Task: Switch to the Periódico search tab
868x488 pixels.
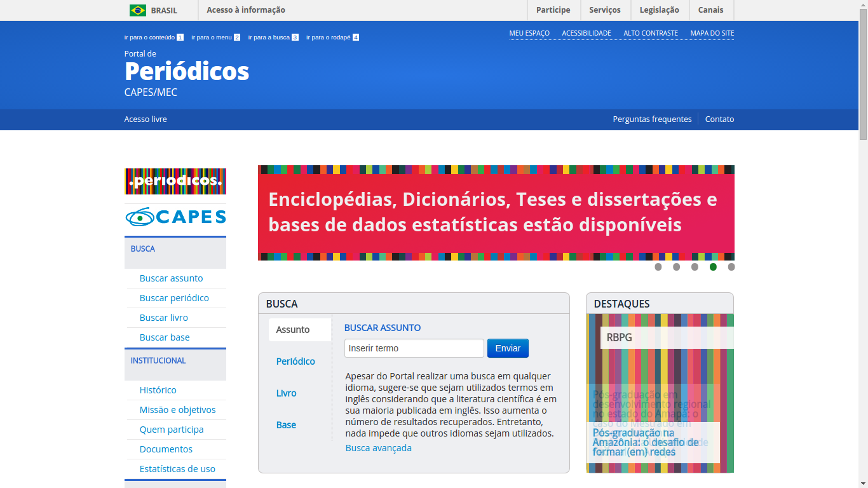Action: (295, 362)
